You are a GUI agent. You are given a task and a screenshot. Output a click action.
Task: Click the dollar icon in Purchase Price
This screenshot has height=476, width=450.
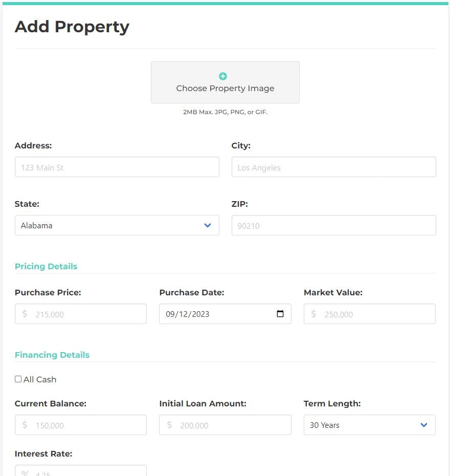pos(25,314)
